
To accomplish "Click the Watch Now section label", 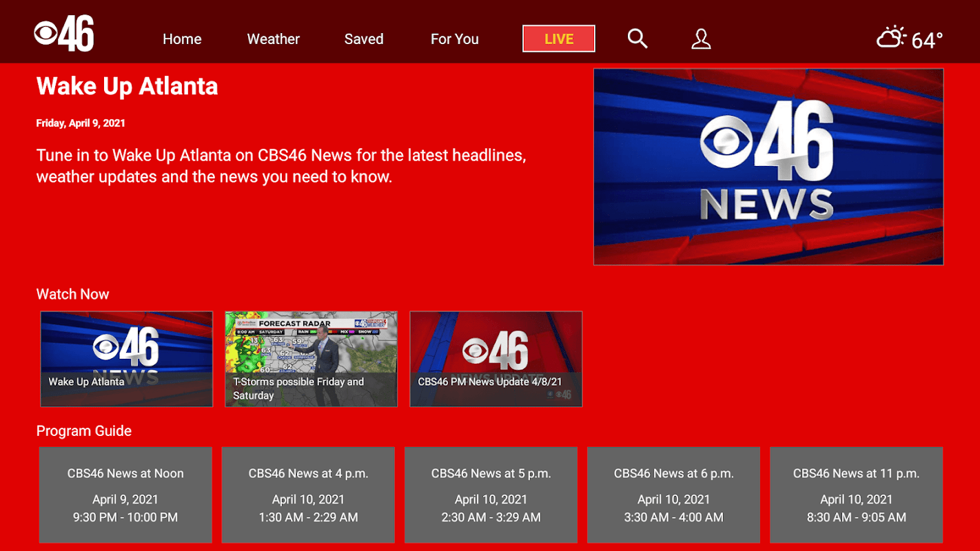I will click(x=72, y=294).
